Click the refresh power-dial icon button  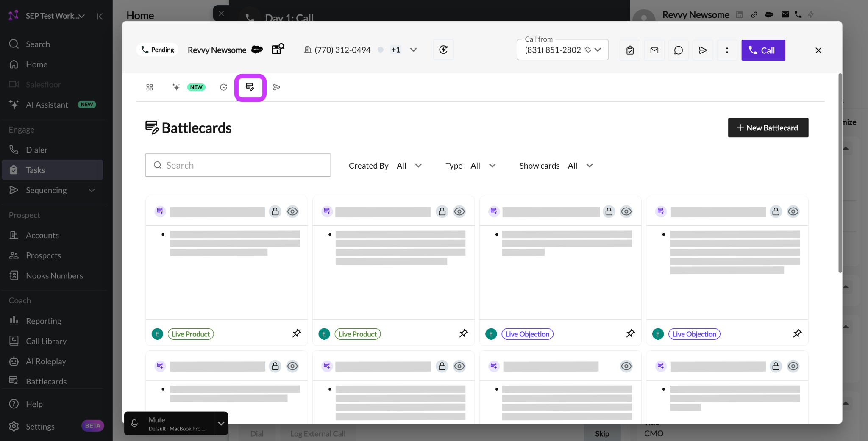[x=443, y=50]
